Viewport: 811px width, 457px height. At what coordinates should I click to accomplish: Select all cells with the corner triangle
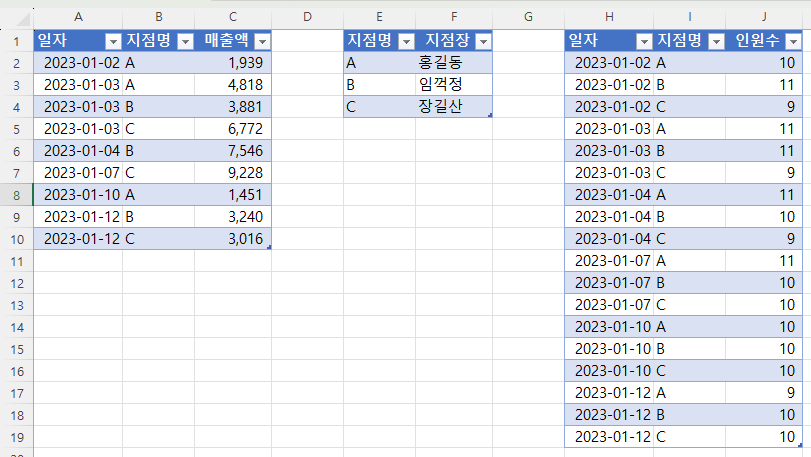coord(23,20)
